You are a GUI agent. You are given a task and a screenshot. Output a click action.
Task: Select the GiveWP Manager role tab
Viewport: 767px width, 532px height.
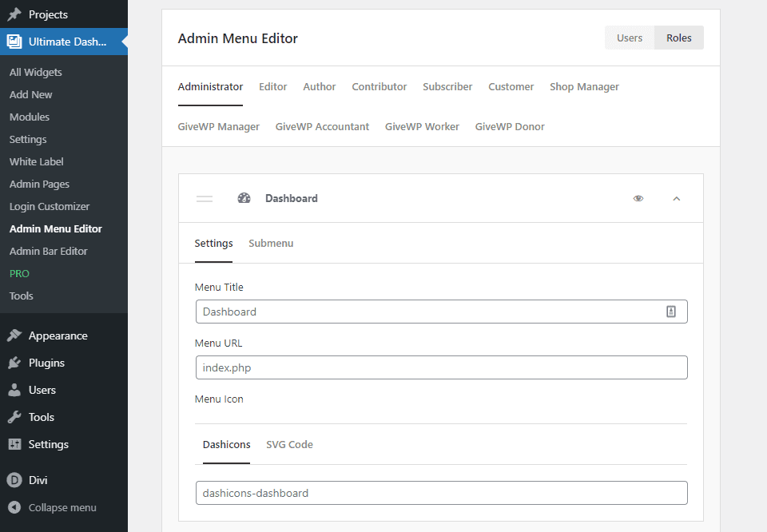tap(218, 126)
